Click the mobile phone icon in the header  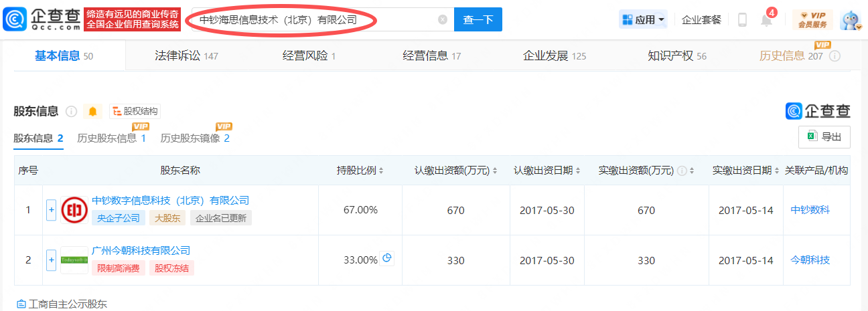tap(742, 20)
